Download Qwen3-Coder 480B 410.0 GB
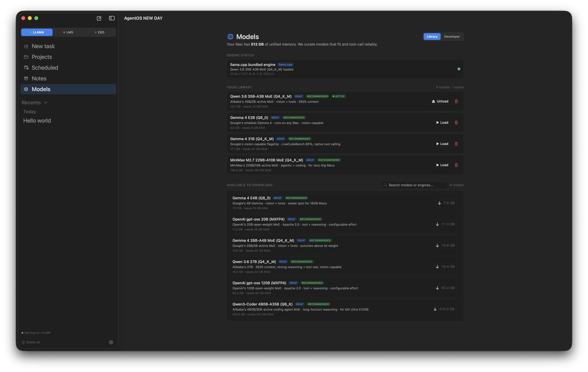This screenshot has height=372, width=588. tap(444, 309)
